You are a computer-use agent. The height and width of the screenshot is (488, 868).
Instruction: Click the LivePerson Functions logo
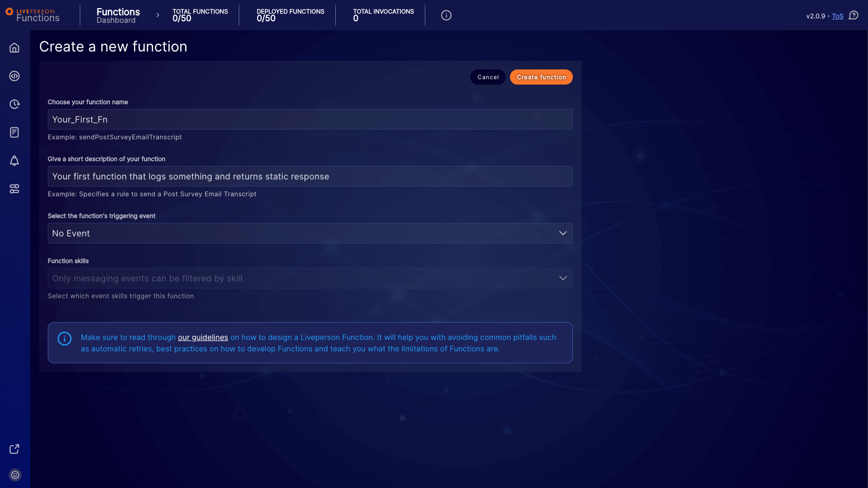34,15
